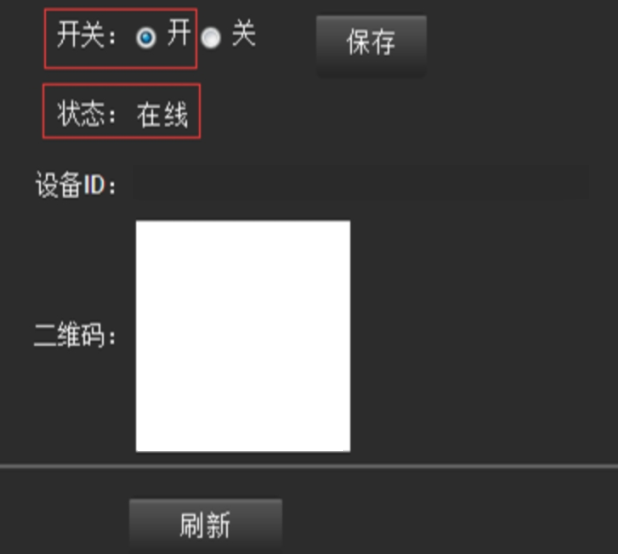
Task: Click the 在线 status value
Action: [162, 114]
